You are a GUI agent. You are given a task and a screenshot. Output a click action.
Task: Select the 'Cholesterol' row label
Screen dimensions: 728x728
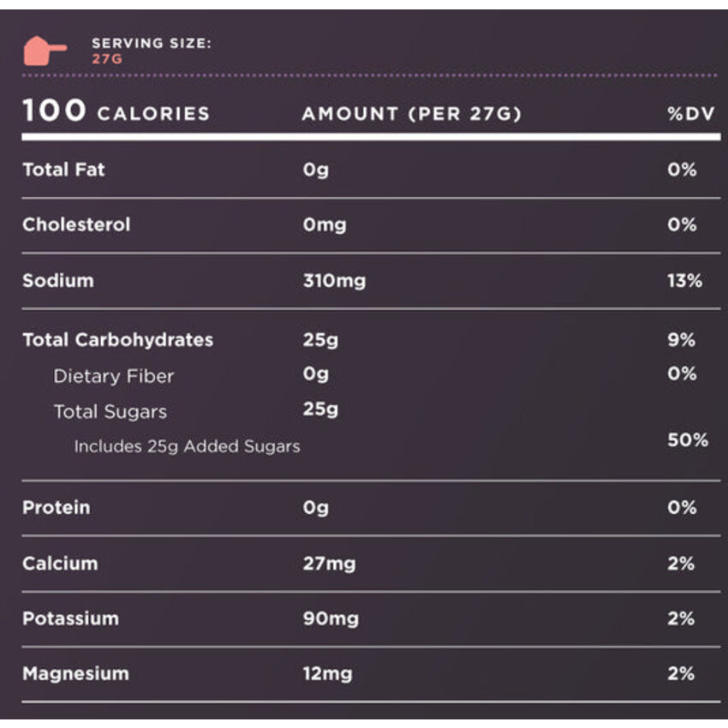pyautogui.click(x=76, y=224)
